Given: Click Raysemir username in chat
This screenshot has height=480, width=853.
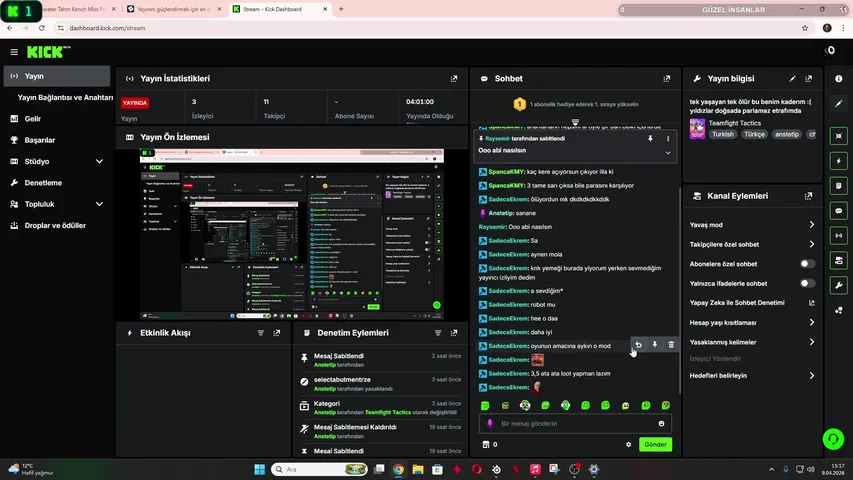Looking at the screenshot, I should coord(492,227).
